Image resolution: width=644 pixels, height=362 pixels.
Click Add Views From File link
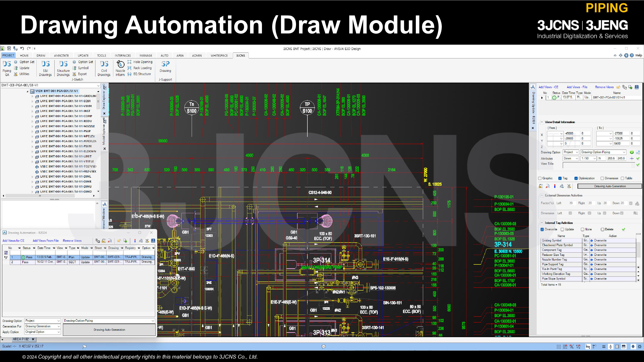click(46, 241)
